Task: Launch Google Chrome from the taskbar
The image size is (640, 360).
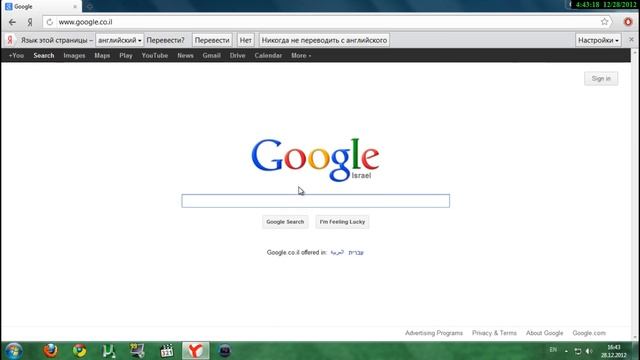Action: coord(80,351)
